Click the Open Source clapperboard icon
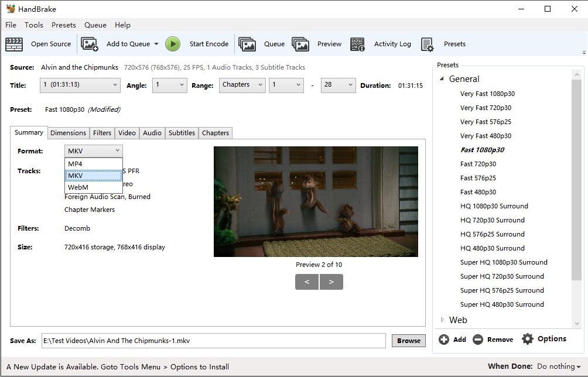588x377 pixels. click(x=14, y=44)
